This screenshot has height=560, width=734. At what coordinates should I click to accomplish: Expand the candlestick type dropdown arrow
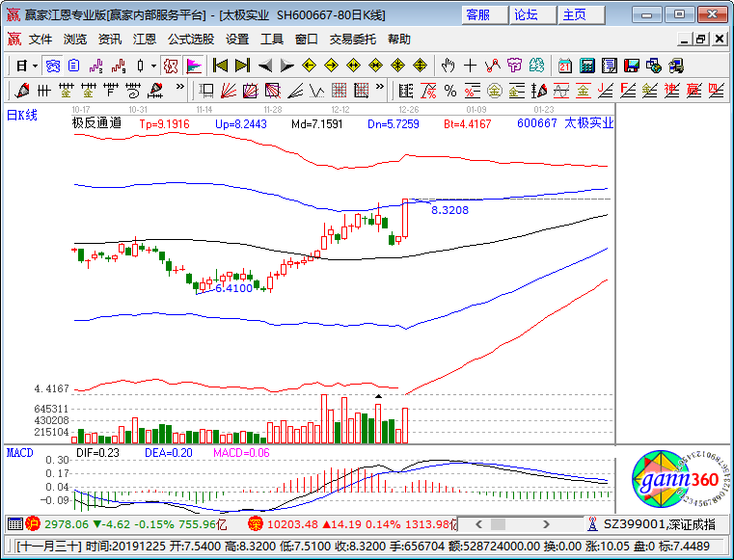coord(153,66)
